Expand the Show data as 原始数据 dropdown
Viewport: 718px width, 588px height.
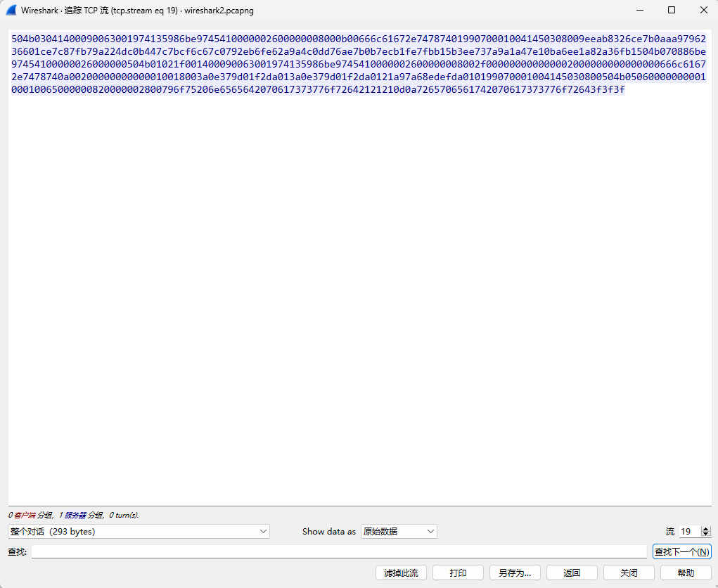399,532
